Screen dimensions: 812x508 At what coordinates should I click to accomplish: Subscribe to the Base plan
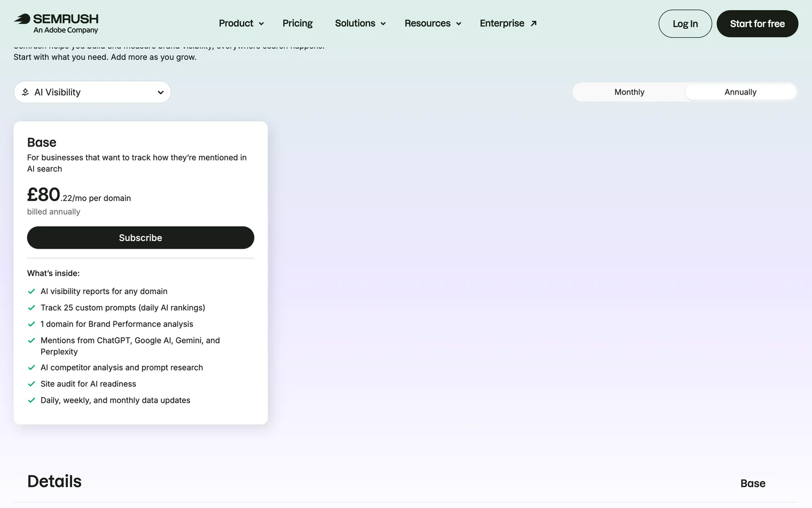(x=140, y=237)
